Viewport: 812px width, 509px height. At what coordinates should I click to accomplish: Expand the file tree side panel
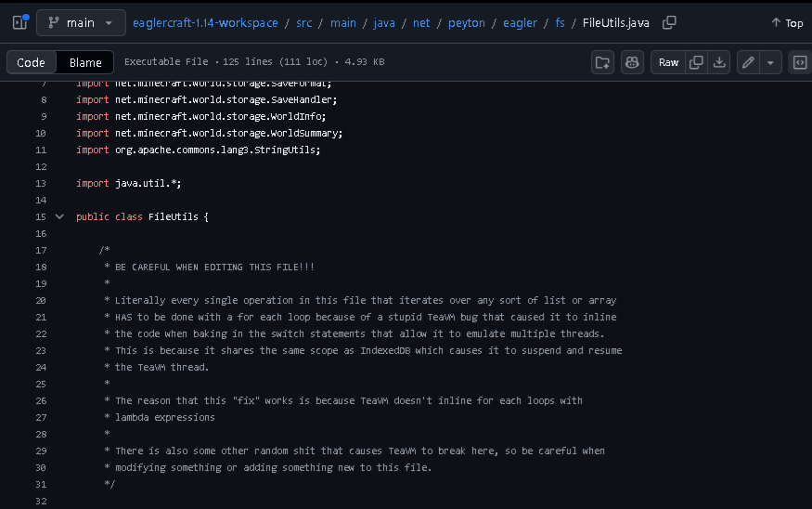coord(20,23)
